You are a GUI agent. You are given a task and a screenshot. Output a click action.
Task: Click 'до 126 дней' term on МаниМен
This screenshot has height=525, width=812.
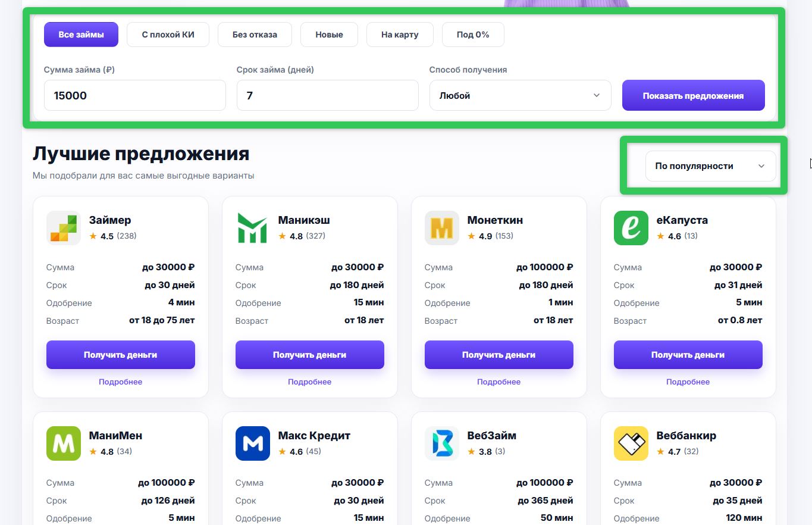pyautogui.click(x=168, y=501)
